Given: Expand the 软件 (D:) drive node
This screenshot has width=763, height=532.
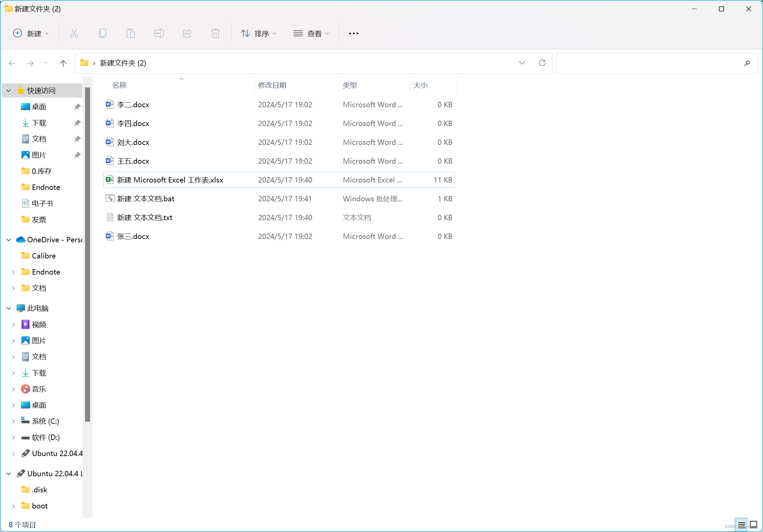Looking at the screenshot, I should (x=13, y=437).
